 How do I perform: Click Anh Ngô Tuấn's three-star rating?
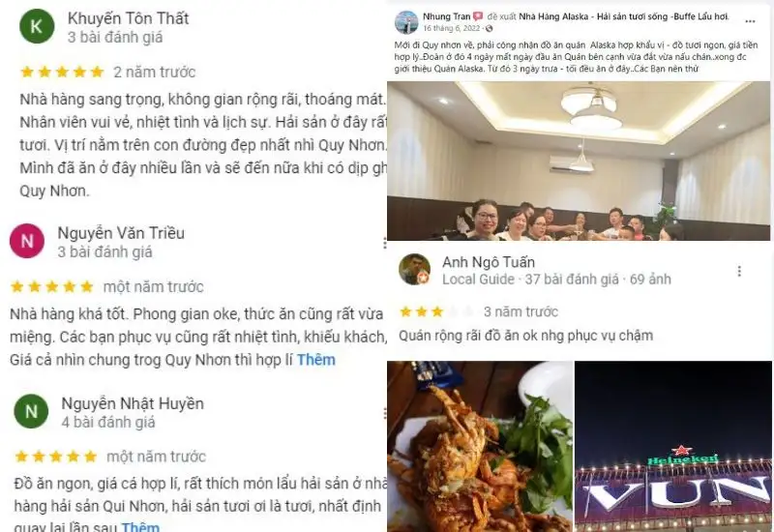pos(422,311)
